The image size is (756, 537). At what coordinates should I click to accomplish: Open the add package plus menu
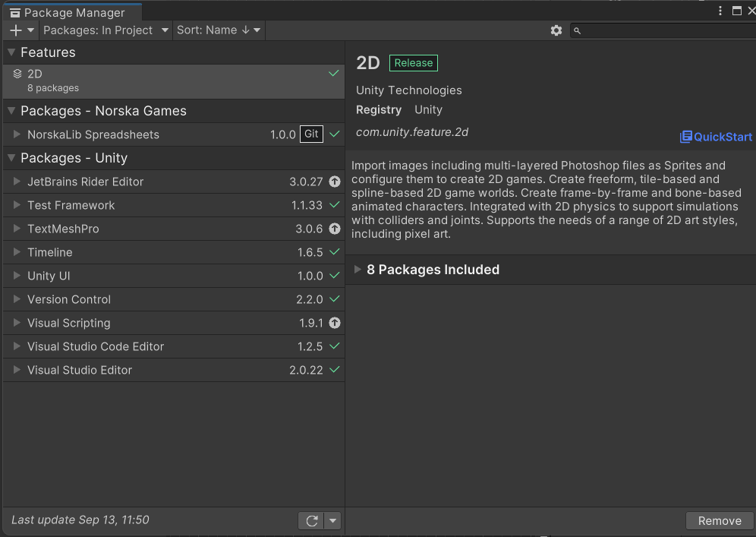click(x=22, y=30)
